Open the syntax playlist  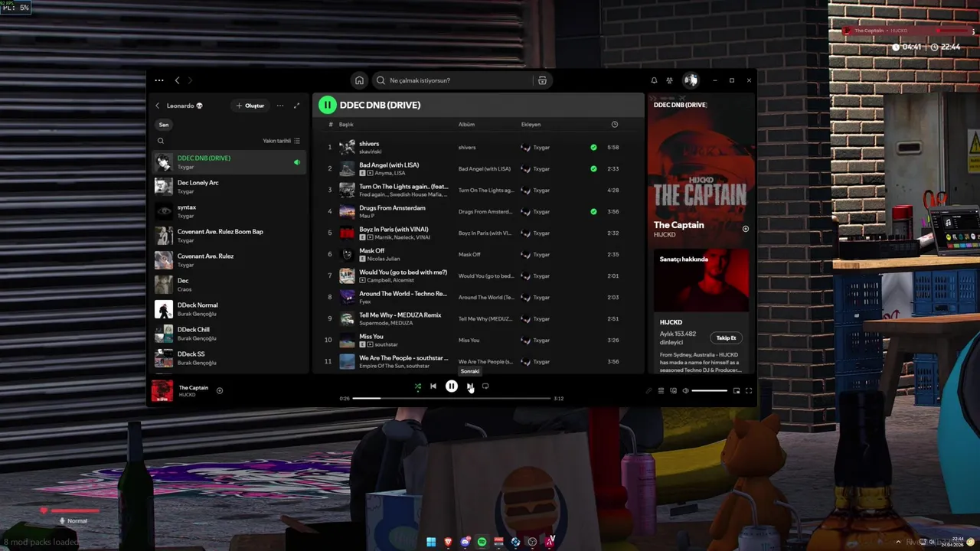pyautogui.click(x=229, y=211)
